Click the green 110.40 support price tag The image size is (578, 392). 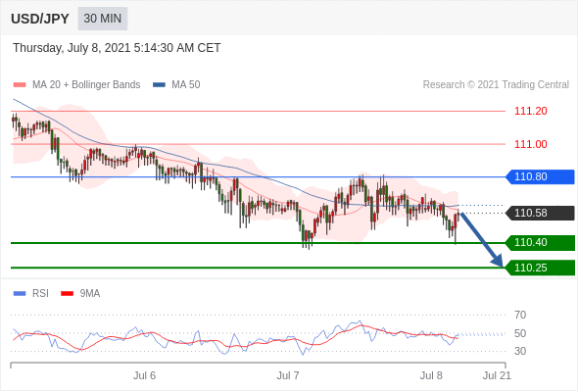tap(540, 243)
